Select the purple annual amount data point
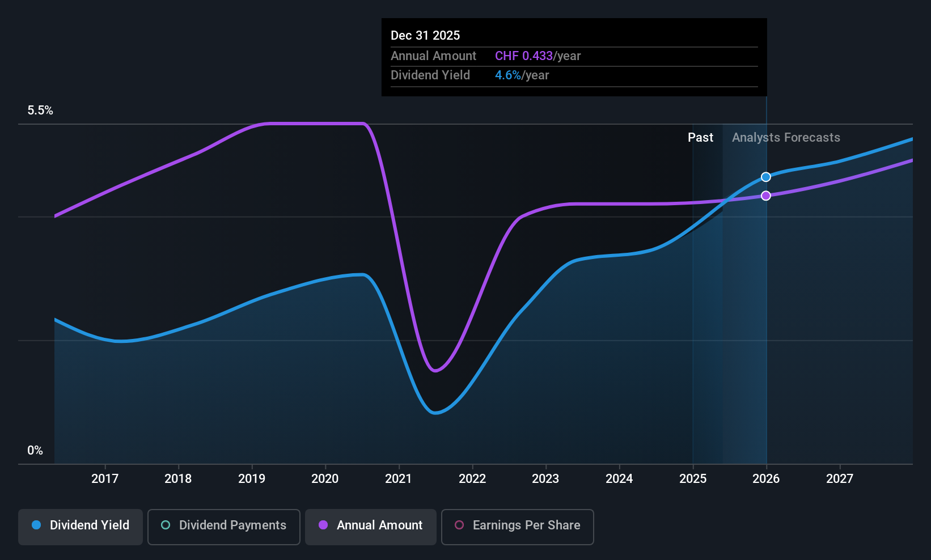The height and width of the screenshot is (560, 931). [766, 196]
